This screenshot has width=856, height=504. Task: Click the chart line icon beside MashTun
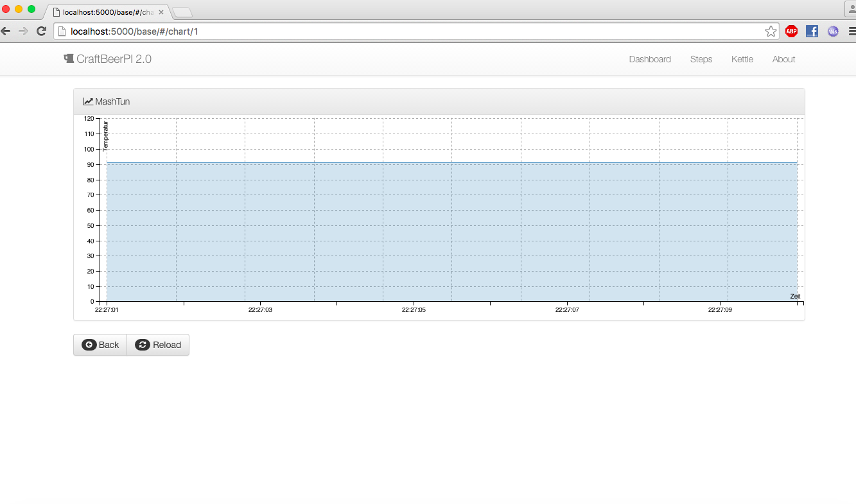click(x=88, y=101)
